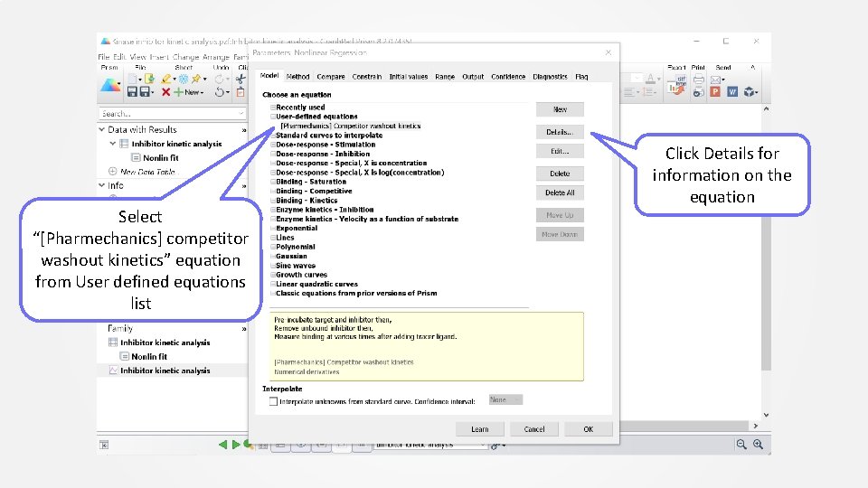Screen dimensions: 868x488
Task: Click the Cancel button
Action: point(534,428)
